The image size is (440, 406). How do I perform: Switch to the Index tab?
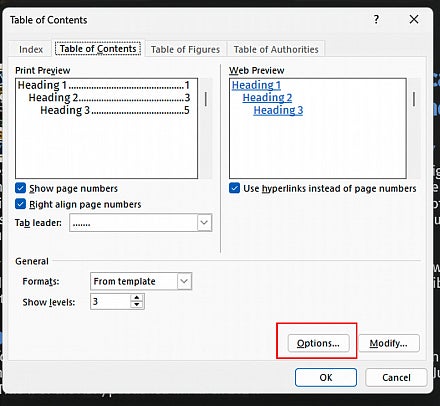point(31,49)
